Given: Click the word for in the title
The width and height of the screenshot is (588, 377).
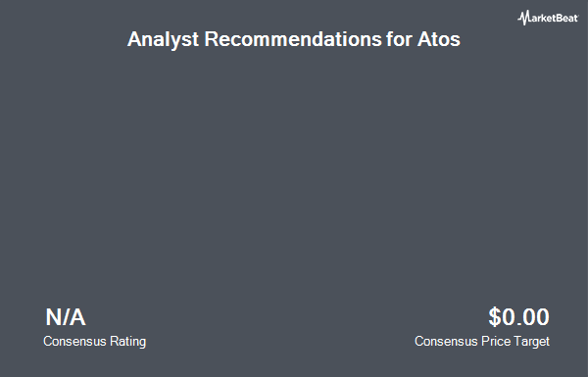Looking at the screenshot, I should click(399, 39).
